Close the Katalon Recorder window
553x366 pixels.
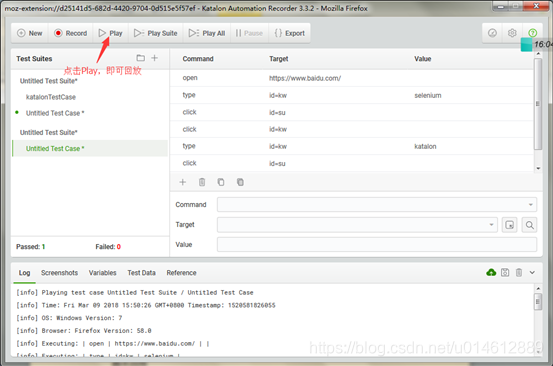click(x=536, y=6)
